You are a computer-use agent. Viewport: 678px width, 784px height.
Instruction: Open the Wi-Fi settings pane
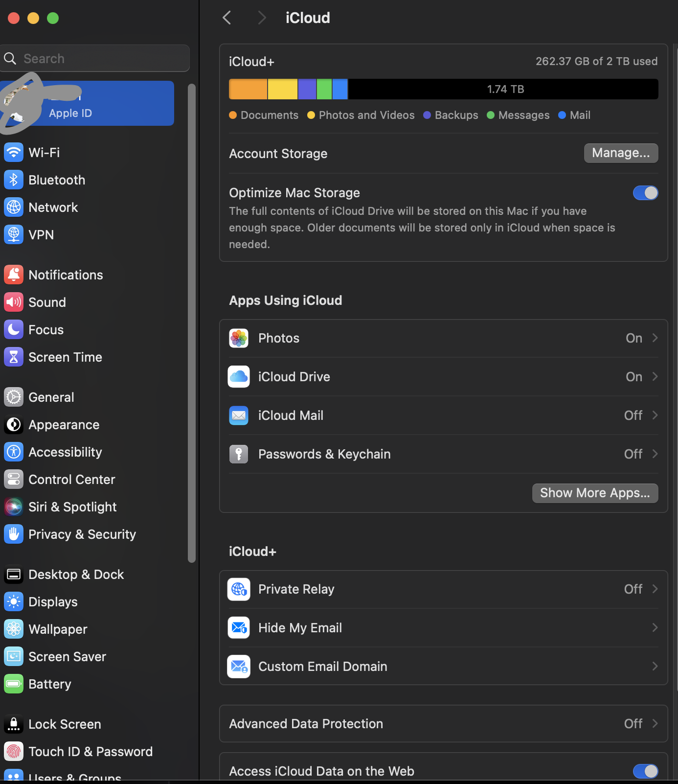coord(87,152)
